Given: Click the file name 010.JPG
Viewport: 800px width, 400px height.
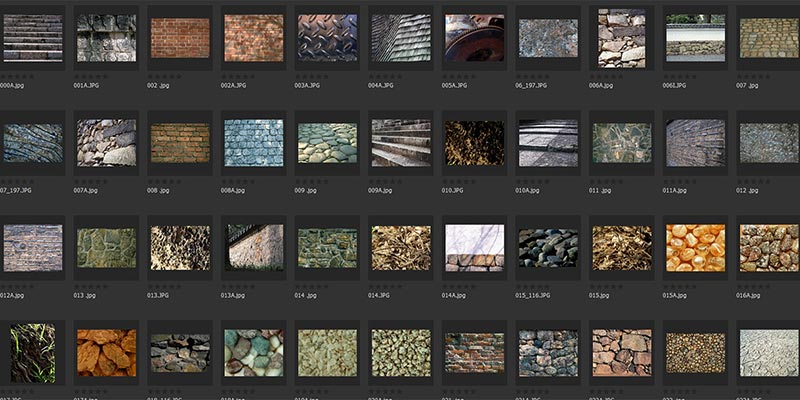Looking at the screenshot, I should tap(453, 190).
